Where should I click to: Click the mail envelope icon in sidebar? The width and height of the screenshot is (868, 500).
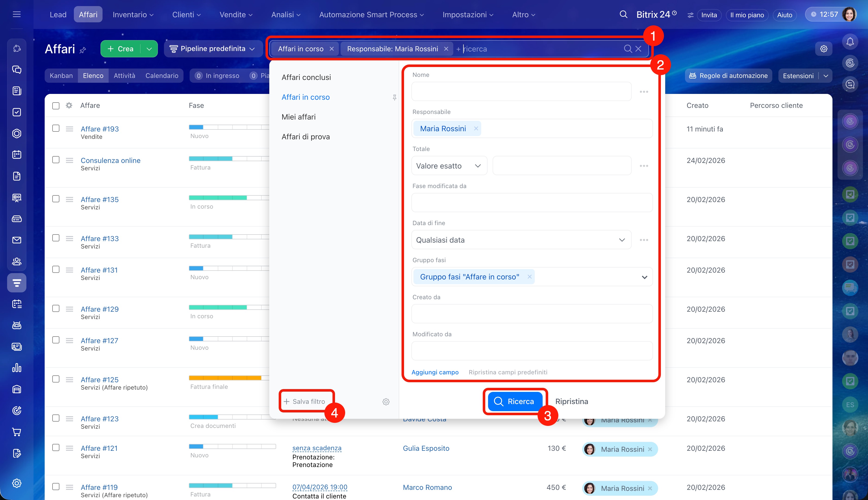click(x=16, y=240)
